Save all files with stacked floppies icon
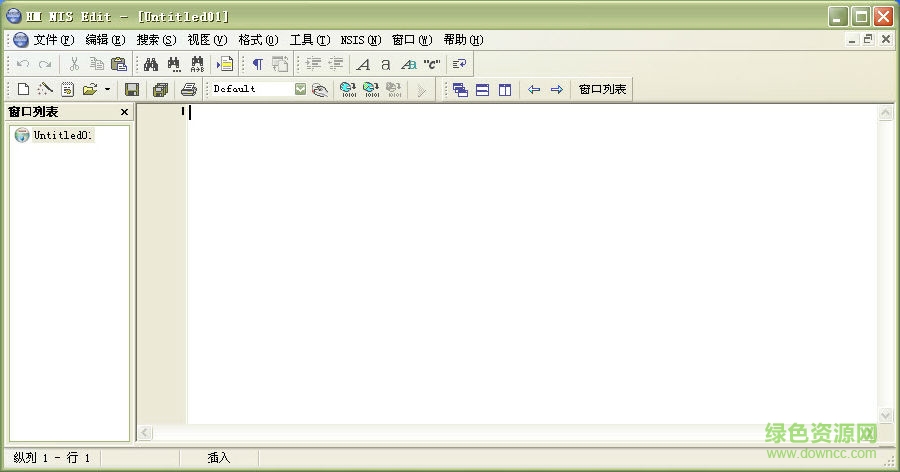The image size is (900, 472). pyautogui.click(x=161, y=90)
